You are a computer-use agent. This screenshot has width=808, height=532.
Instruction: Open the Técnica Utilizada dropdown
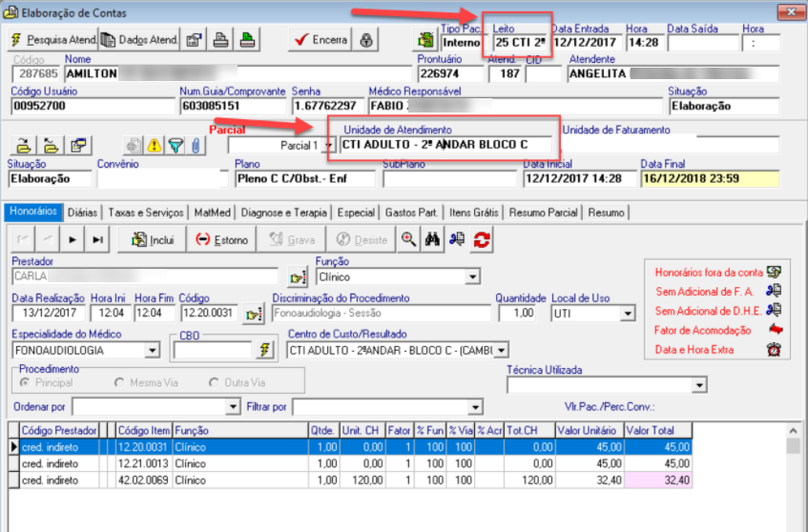tap(699, 385)
